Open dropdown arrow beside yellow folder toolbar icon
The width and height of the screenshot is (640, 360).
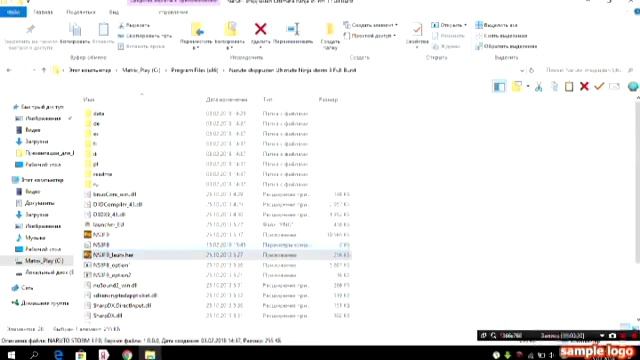coord(528,87)
